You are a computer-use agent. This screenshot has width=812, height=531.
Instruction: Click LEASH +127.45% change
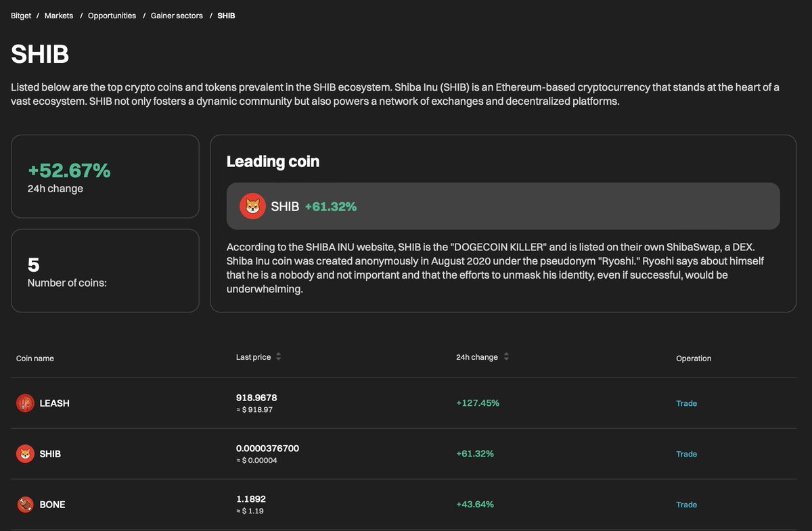(x=478, y=403)
